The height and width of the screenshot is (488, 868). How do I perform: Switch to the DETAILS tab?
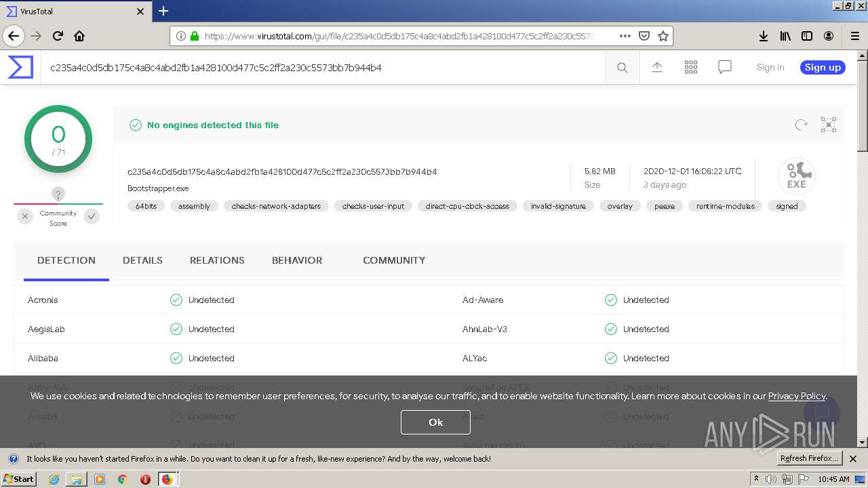point(142,260)
